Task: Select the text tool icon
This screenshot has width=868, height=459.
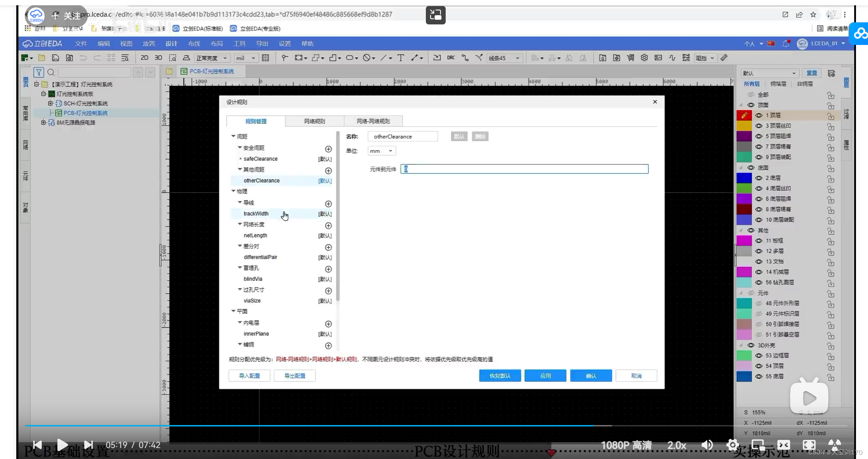Action: click(400, 58)
